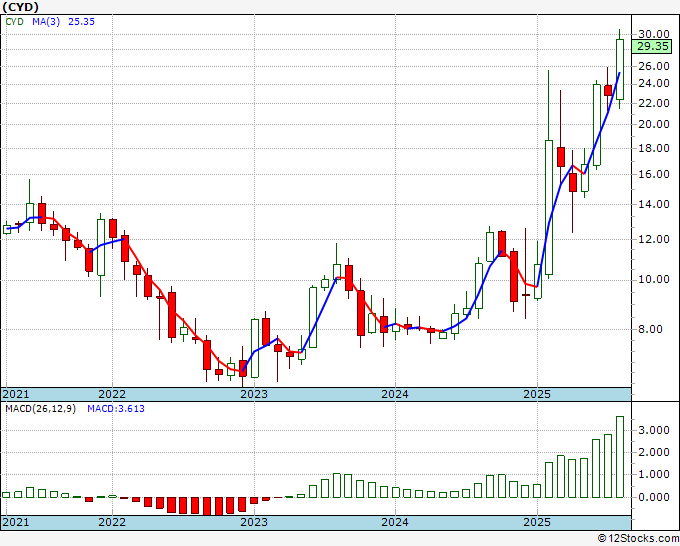
Task: Click the MACD:3.613 value label
Action: coord(116,409)
